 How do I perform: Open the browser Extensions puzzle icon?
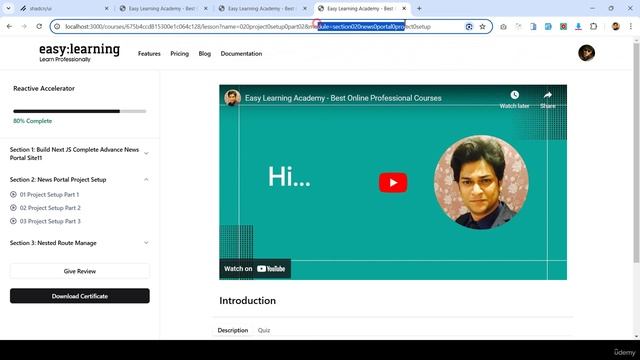tap(593, 27)
